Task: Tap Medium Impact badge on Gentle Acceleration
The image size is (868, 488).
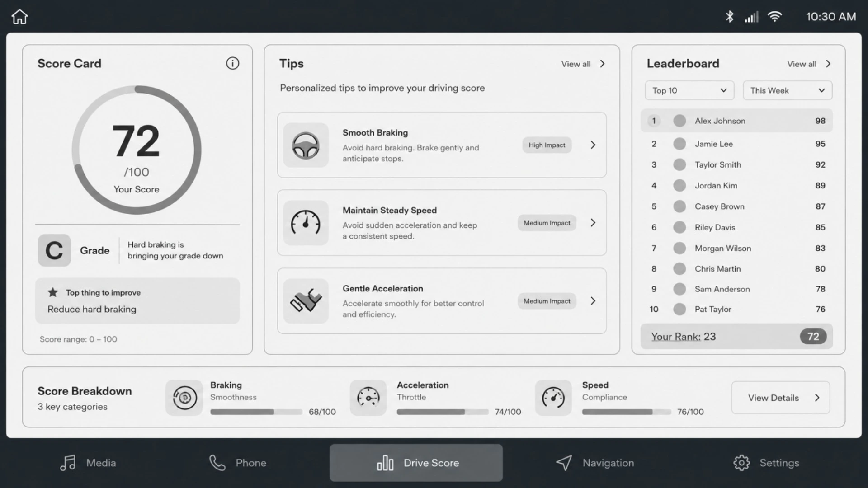Action: (x=547, y=301)
